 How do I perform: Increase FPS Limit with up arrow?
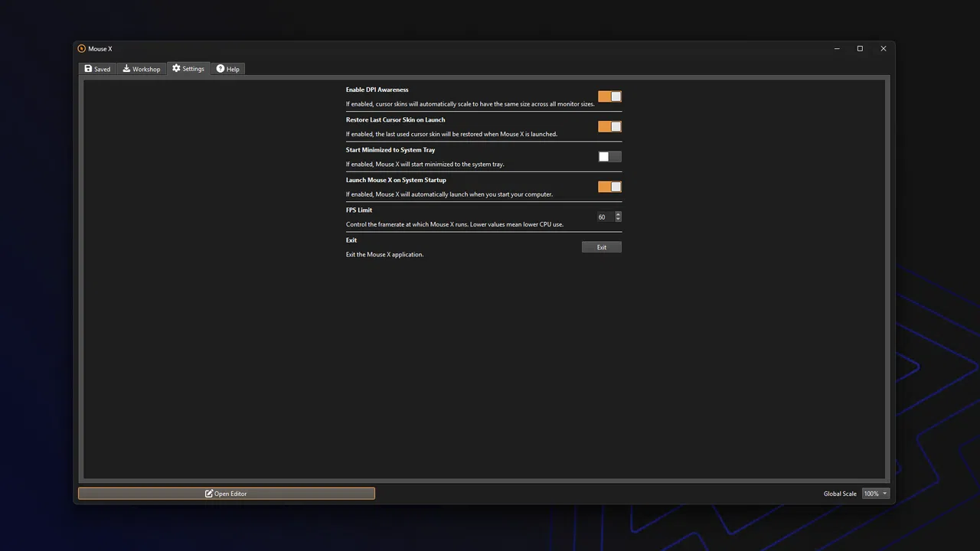(x=618, y=214)
